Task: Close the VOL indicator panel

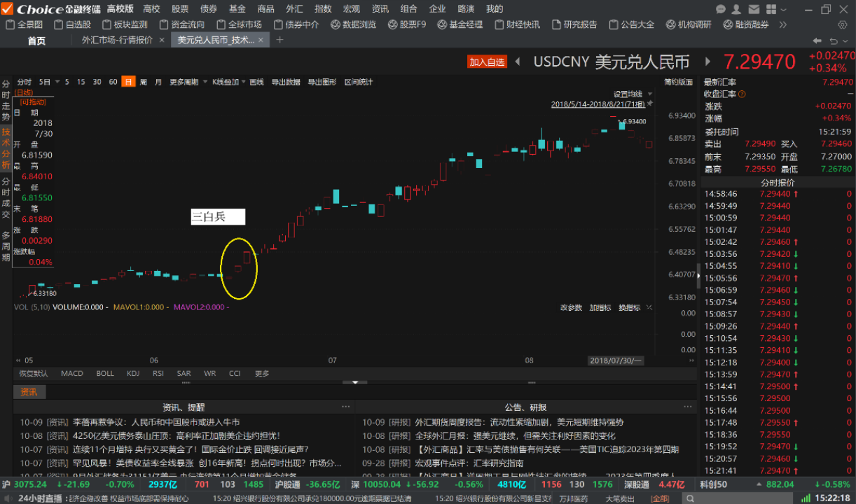Action: (x=649, y=307)
